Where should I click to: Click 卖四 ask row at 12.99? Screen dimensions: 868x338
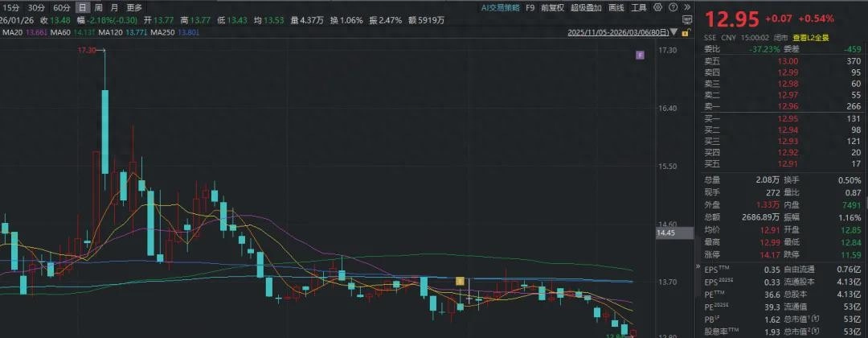pyautogui.click(x=782, y=72)
